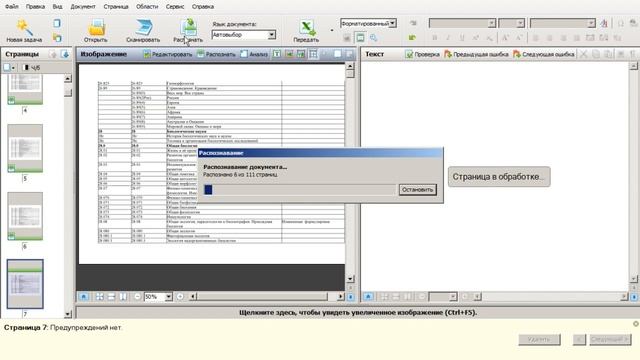Click the Следующая warnings button
Screen dimensions: 640x360
[x=610, y=340]
